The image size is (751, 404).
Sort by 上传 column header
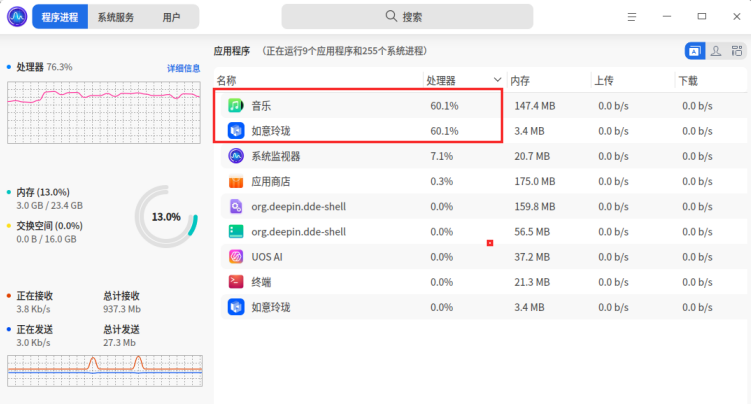[x=633, y=80]
